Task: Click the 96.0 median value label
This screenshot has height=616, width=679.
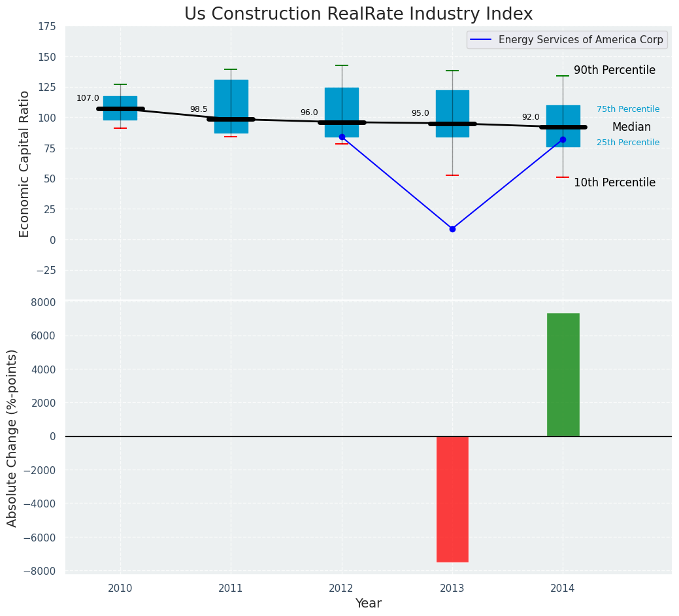Action: pos(309,113)
